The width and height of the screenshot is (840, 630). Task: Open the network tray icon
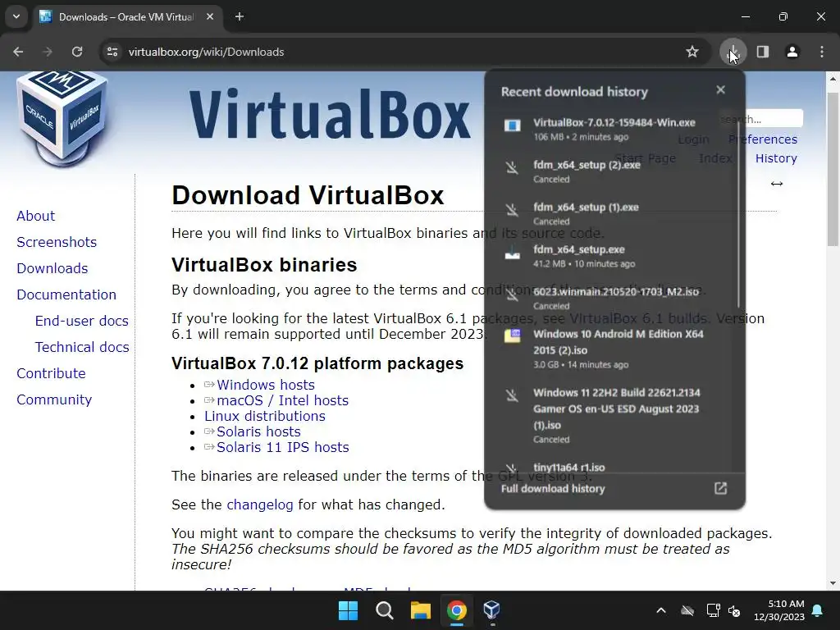pos(713,610)
